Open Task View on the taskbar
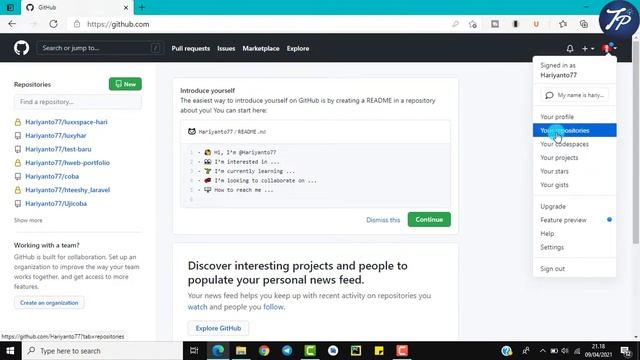640x360 pixels. 194,351
